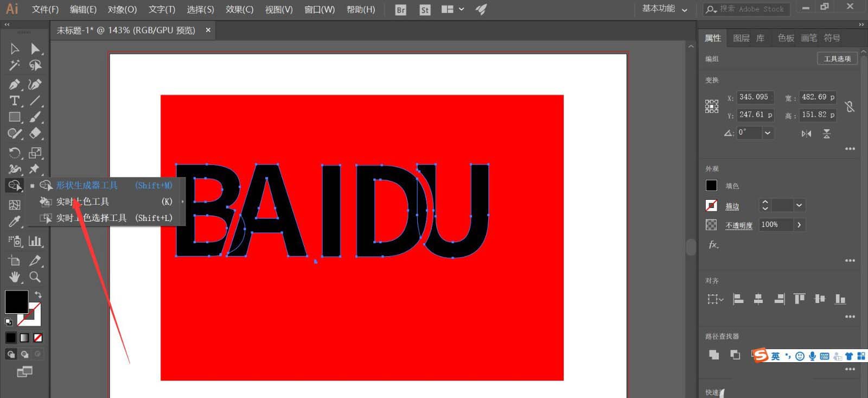Choose the Column Graph tool

(x=35, y=241)
